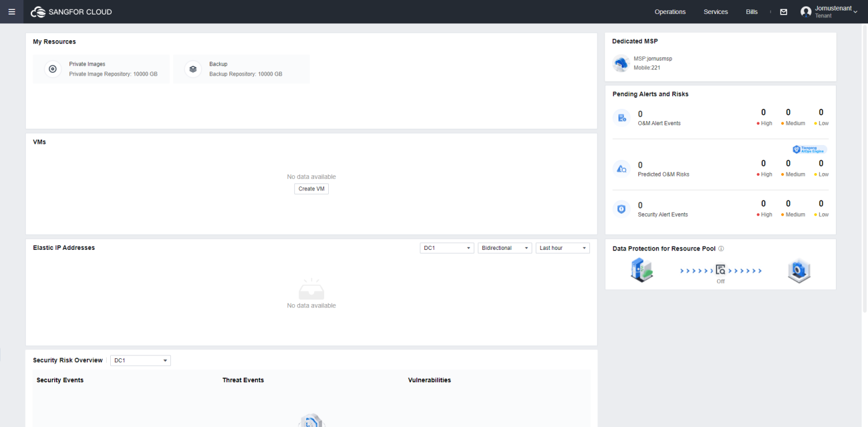
Task: Open the hamburger navigation menu
Action: [12, 12]
